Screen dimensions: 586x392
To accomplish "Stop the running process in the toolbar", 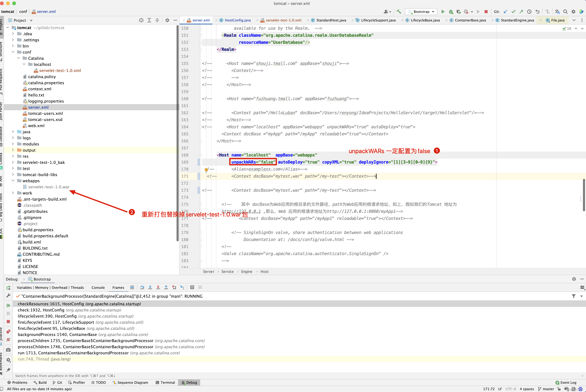I will 486,11.
